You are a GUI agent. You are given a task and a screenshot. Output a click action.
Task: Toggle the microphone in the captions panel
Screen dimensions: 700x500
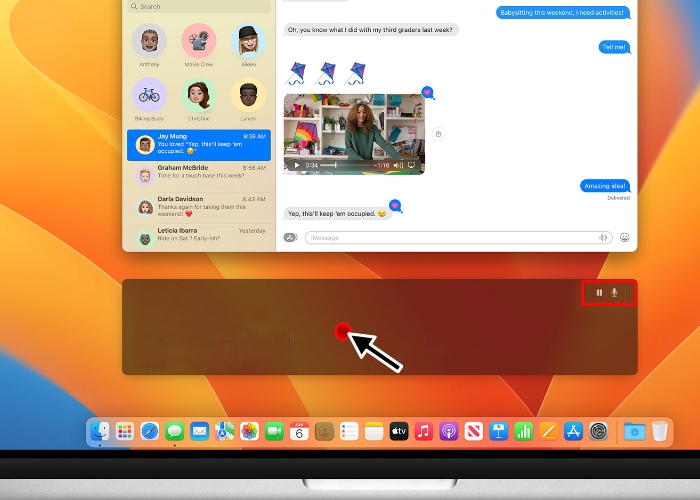coord(615,293)
